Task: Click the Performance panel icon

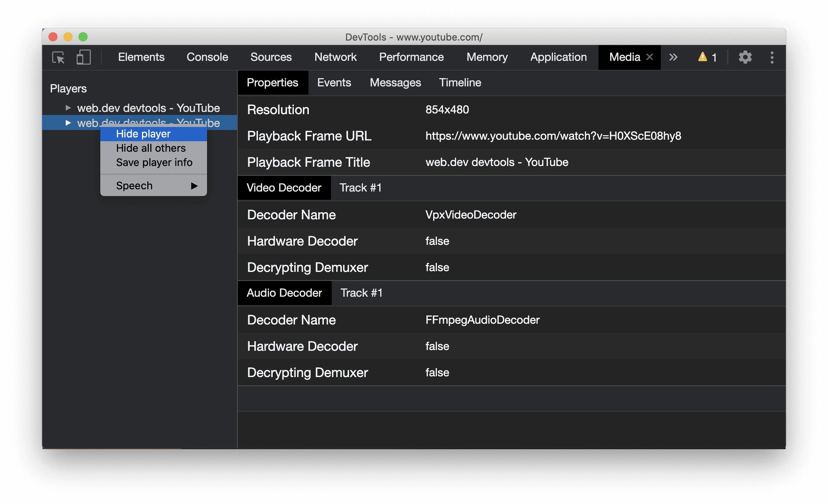Action: [412, 57]
